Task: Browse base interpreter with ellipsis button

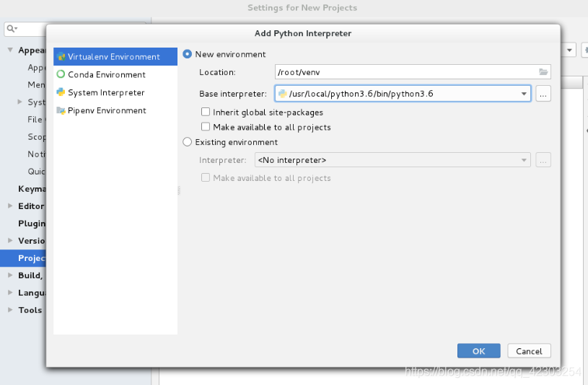Action: pyautogui.click(x=543, y=94)
